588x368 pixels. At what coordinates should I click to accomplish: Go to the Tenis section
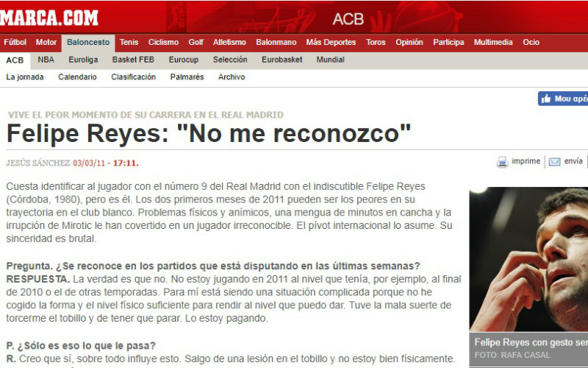pyautogui.click(x=129, y=43)
